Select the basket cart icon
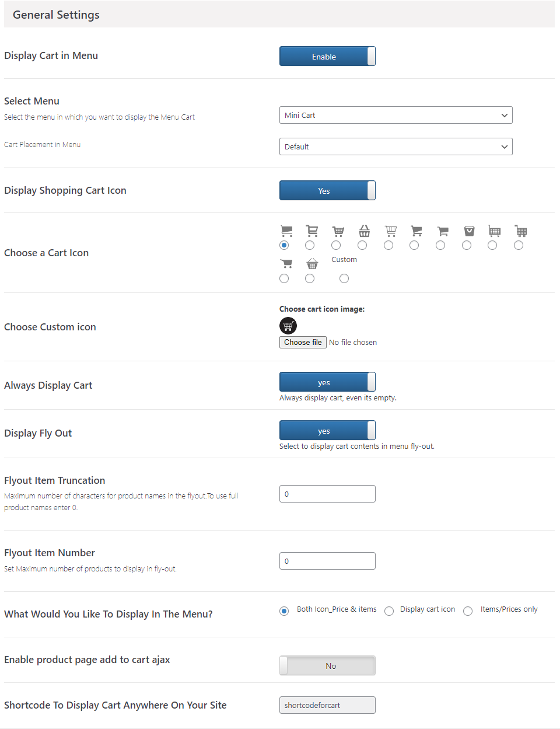Image resolution: width=560 pixels, height=729 pixels. [x=362, y=245]
